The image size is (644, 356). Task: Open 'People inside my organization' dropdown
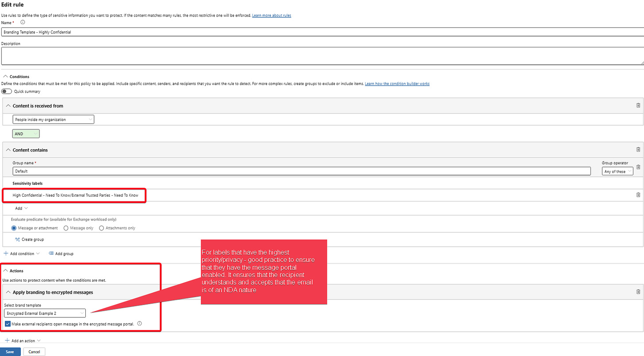[x=53, y=120]
